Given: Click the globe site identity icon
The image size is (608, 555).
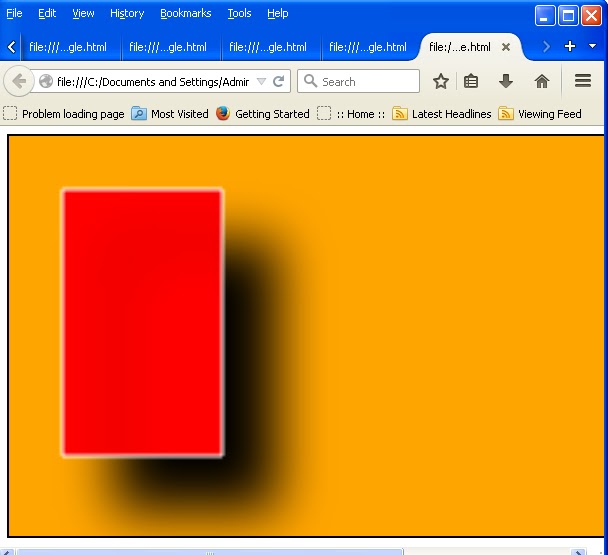Looking at the screenshot, I should point(46,81).
